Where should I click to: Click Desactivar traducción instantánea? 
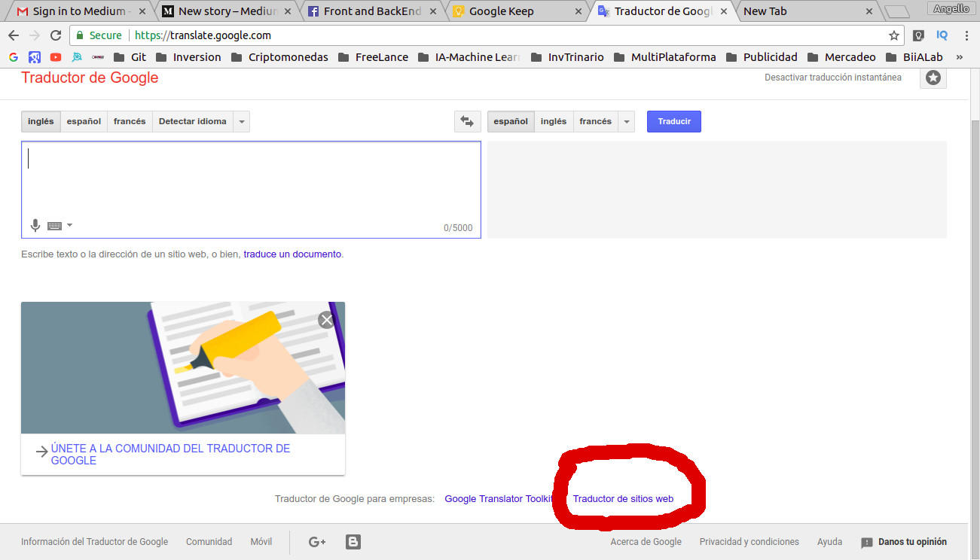coord(833,78)
